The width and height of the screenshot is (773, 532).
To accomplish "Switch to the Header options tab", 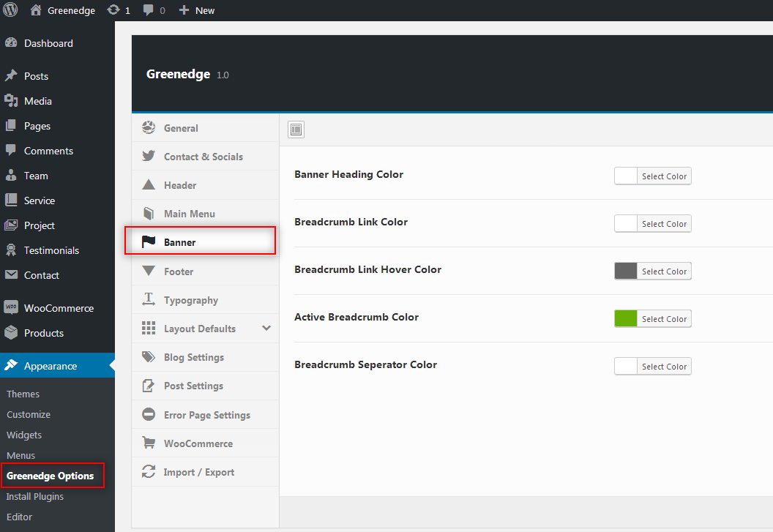I will point(205,185).
